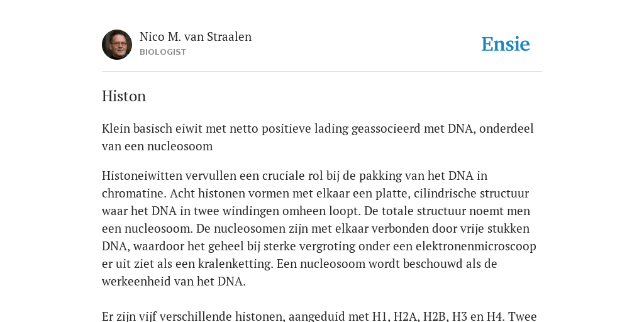The image size is (644, 322).
Task: Select the word elektronenmicroscoop
Action: 475,247
